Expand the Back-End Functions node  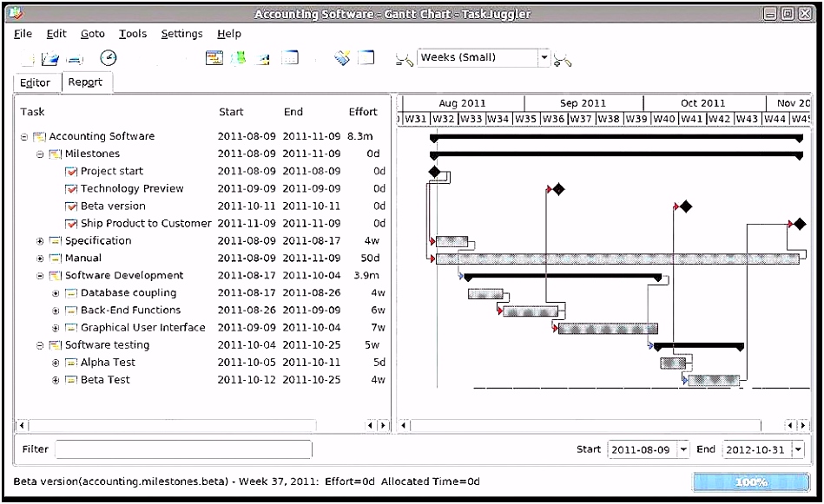(x=56, y=311)
